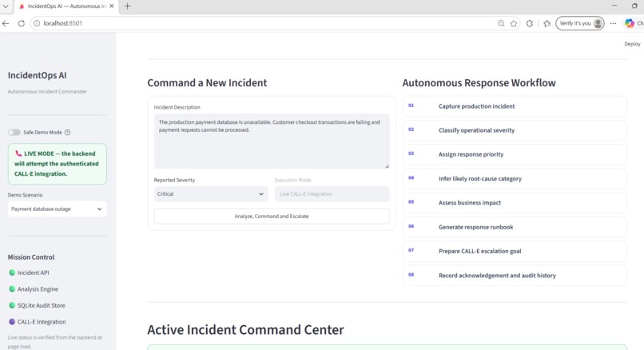Click the profile avatar in Verify it's you
The height and width of the screenshot is (350, 644).
598,23
